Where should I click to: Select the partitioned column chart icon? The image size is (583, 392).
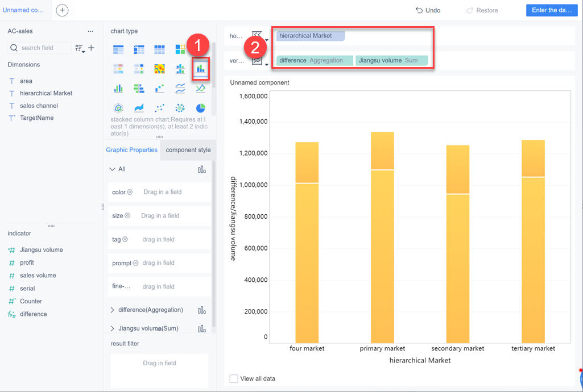point(180,69)
